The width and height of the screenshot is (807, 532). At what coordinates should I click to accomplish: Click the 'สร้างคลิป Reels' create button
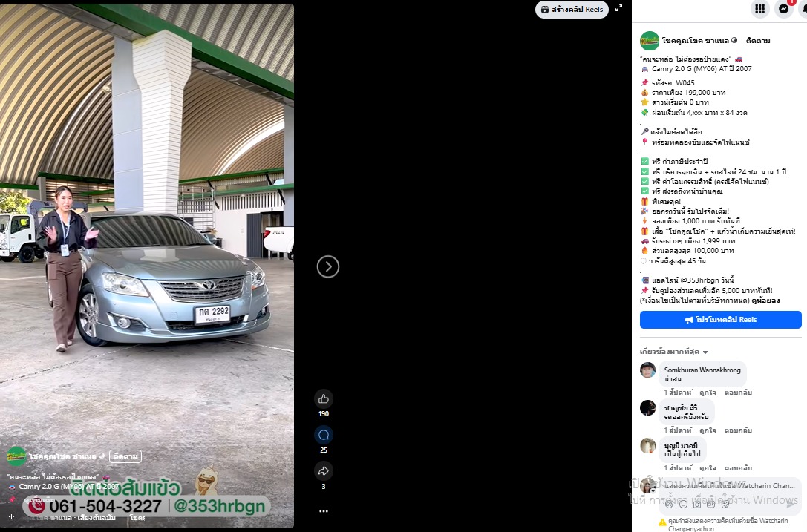[572, 9]
